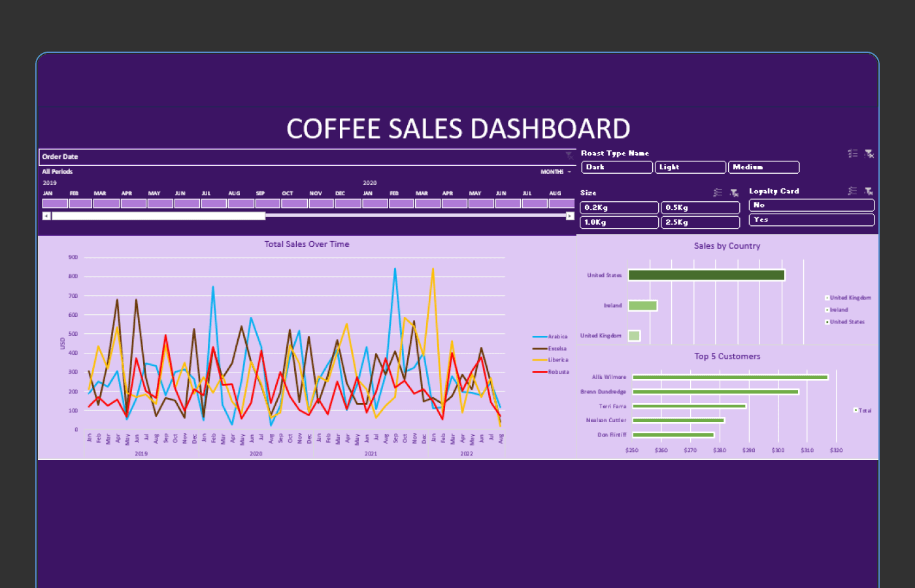Click the Liberica legend entry

click(x=550, y=360)
